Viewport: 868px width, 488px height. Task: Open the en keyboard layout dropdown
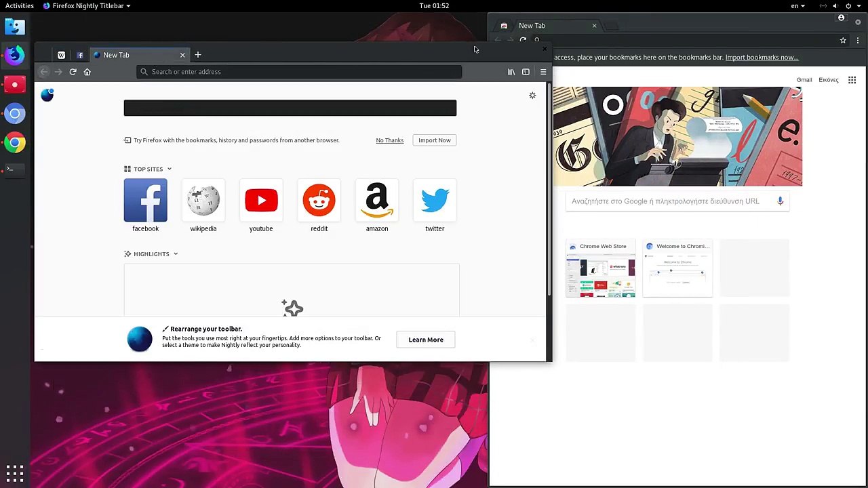[797, 5]
